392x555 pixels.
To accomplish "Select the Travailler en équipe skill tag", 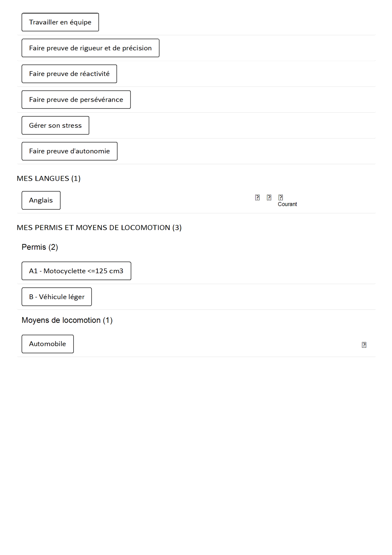I will (60, 22).
